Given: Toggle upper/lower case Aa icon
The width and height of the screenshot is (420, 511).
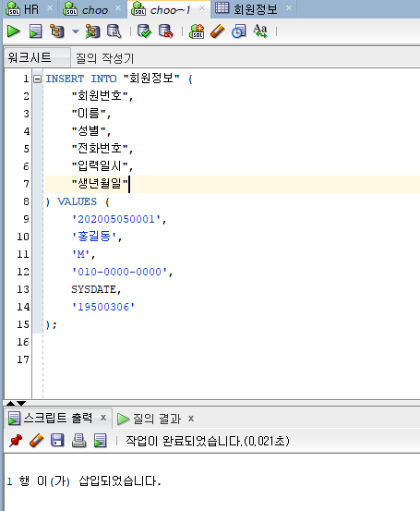Looking at the screenshot, I should (x=260, y=31).
